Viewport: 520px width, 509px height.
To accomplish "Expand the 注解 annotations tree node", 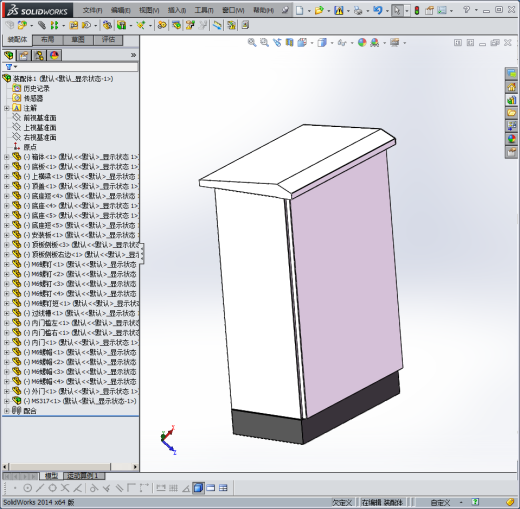I will click(6, 108).
